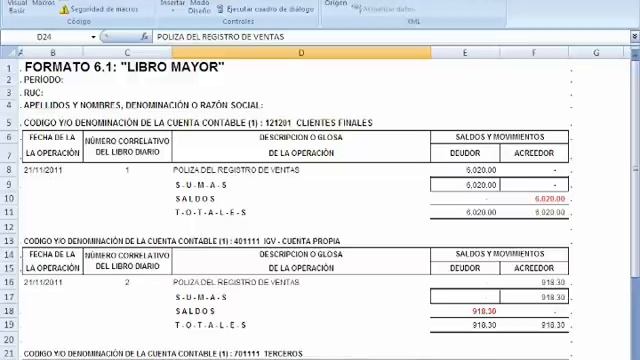Click the RUC: cell
The height and width of the screenshot is (360, 640).
[33, 93]
